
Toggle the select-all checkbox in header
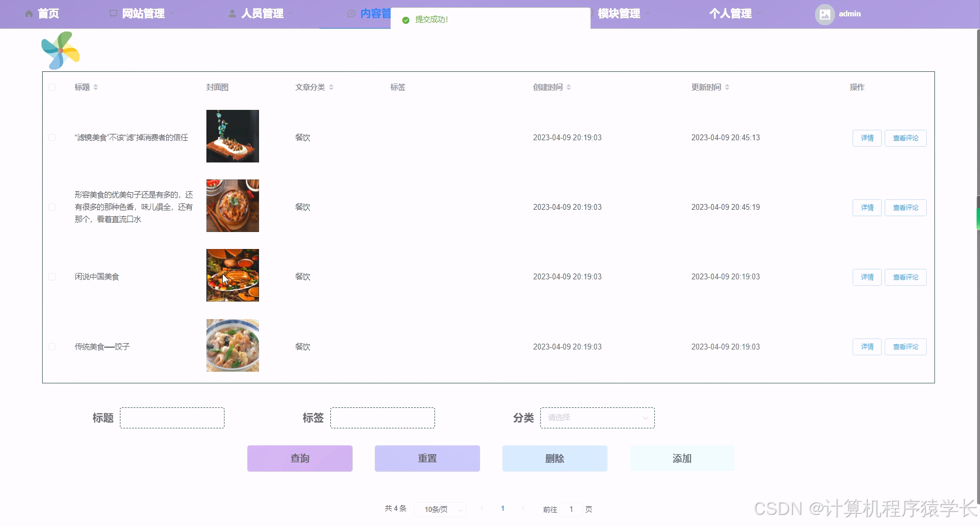point(52,87)
